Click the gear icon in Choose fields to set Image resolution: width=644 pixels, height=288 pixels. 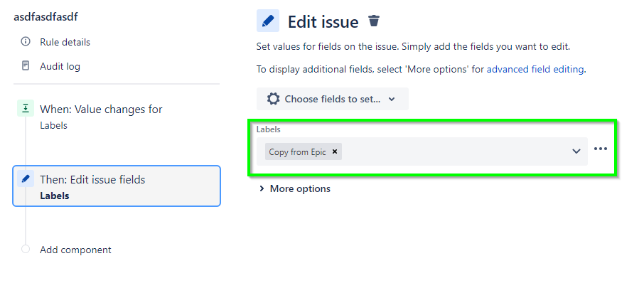point(273,99)
